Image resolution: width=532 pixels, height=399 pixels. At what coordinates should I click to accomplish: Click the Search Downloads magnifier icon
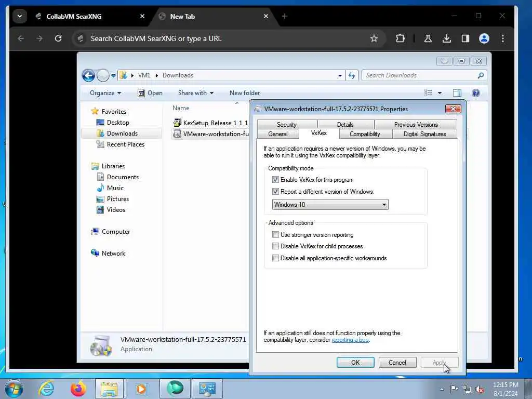pyautogui.click(x=481, y=75)
